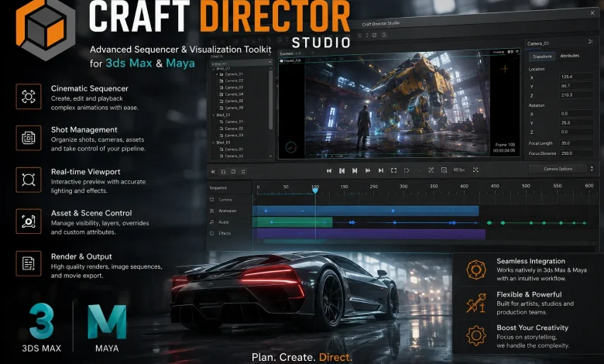Click the Location Y field showing 86.7
Screen dimensions: 604x364
click(x=576, y=86)
